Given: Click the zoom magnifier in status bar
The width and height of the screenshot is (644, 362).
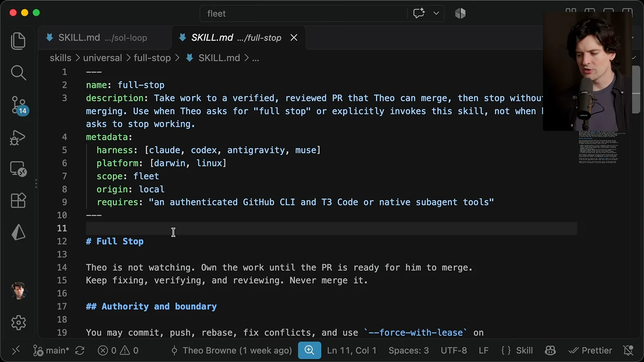Looking at the screenshot, I should point(309,350).
